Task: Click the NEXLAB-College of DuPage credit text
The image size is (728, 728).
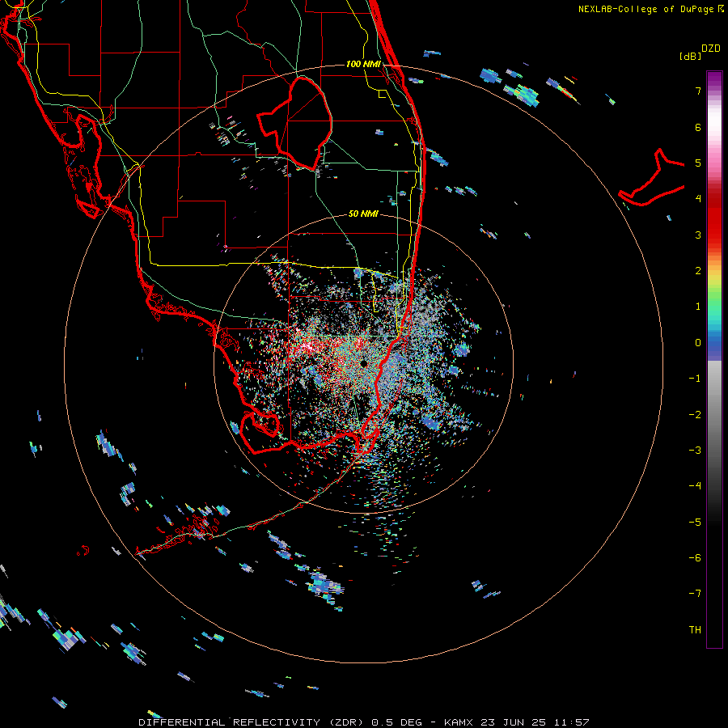Action: tap(650, 9)
